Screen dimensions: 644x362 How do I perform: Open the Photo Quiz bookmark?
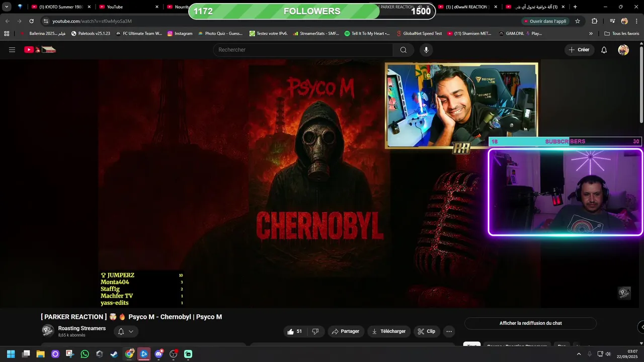tap(220, 34)
